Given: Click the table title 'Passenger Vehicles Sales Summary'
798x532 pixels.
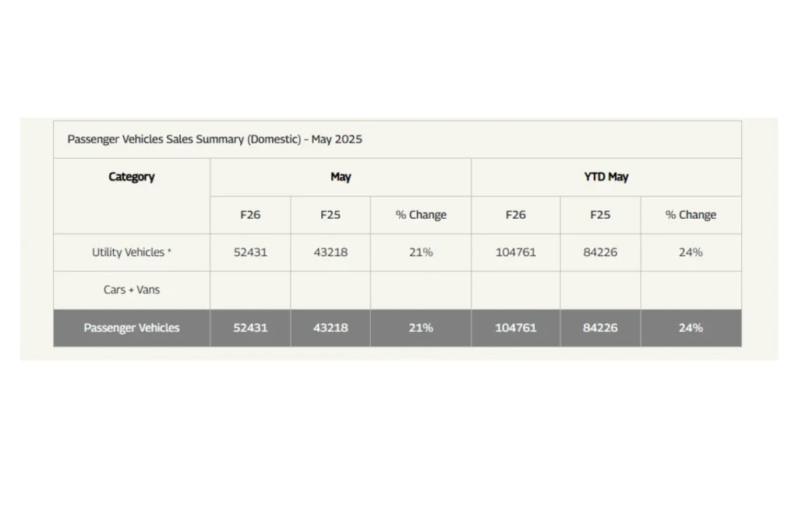Looking at the screenshot, I should click(214, 139).
